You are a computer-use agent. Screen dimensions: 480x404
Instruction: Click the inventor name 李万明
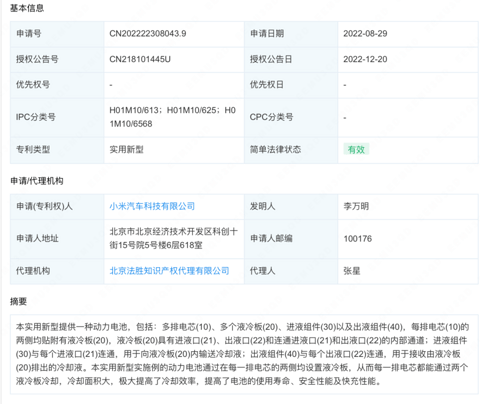point(356,206)
